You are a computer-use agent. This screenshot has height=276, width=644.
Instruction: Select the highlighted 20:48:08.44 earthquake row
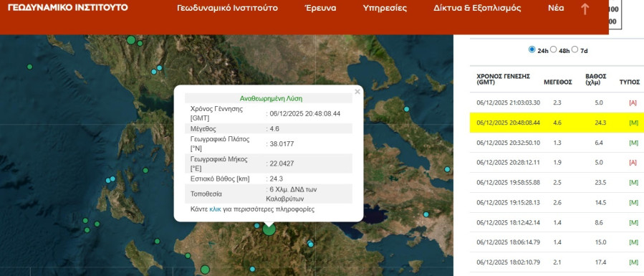click(x=557, y=123)
